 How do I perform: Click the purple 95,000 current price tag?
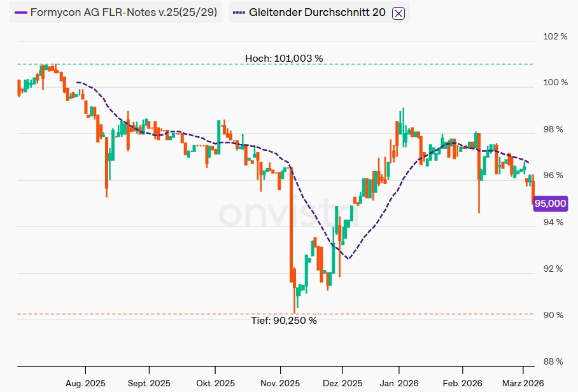pos(550,204)
